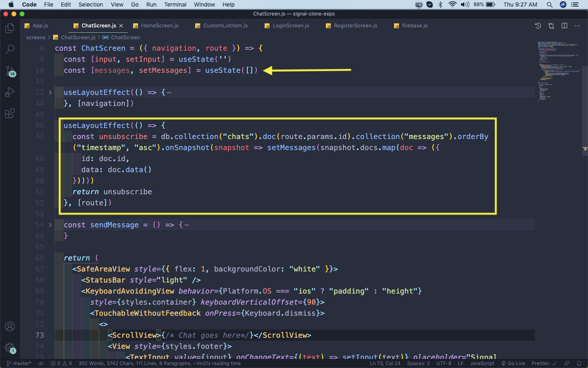Viewport: 588px width, 368px height.
Task: Open file history timeline icon in editor toolbar
Action: coord(538,26)
